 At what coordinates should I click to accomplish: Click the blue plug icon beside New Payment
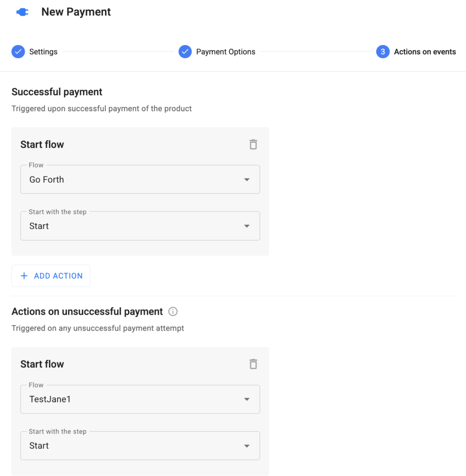[22, 13]
